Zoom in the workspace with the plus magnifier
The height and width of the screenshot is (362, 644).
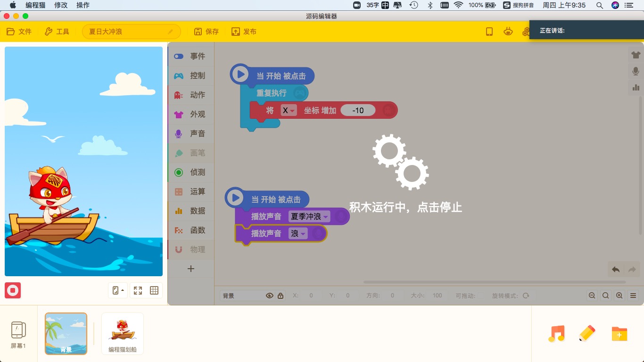(x=619, y=296)
